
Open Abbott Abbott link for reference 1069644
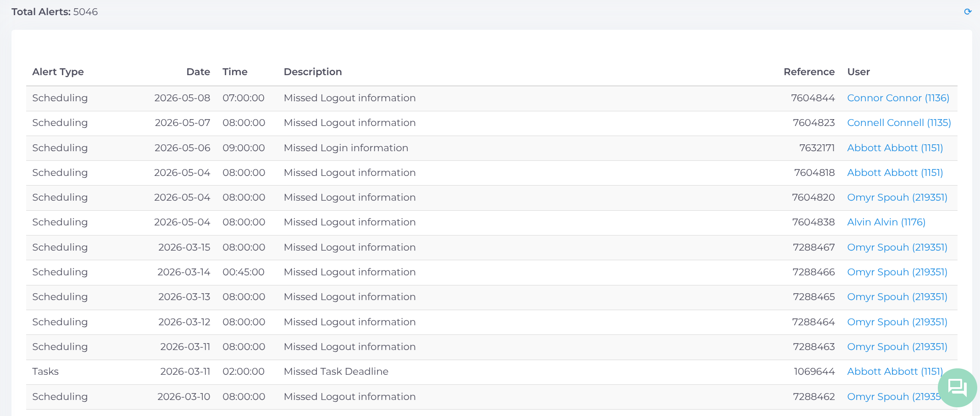click(895, 372)
